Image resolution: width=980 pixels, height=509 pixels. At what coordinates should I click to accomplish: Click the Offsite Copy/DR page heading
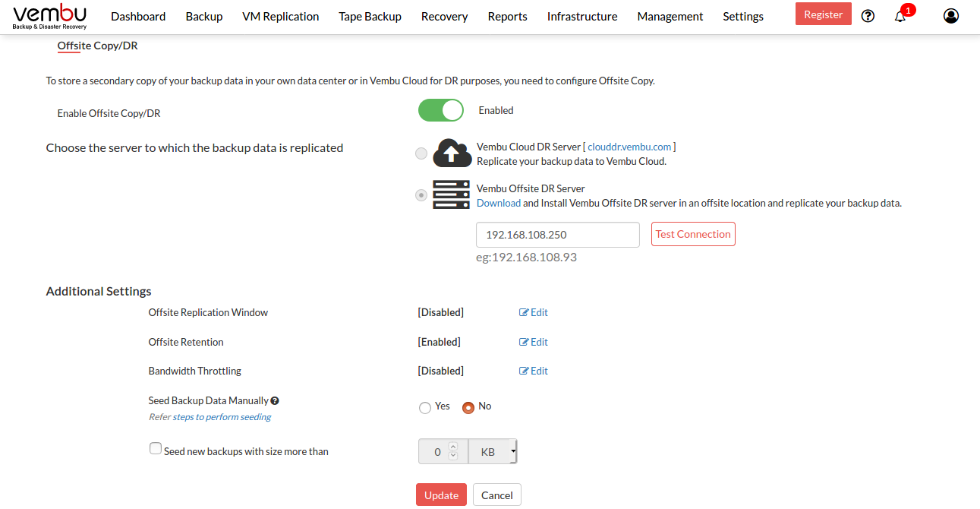pyautogui.click(x=97, y=46)
